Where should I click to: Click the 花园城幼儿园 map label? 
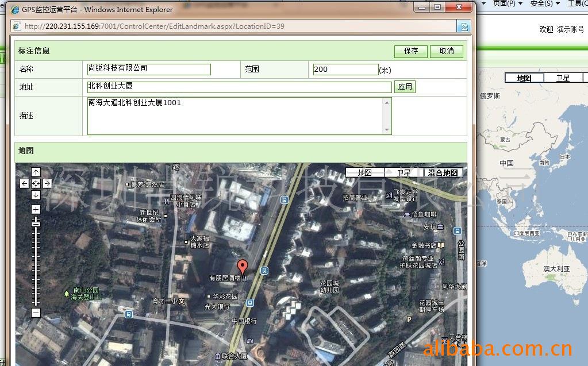[x=329, y=287]
